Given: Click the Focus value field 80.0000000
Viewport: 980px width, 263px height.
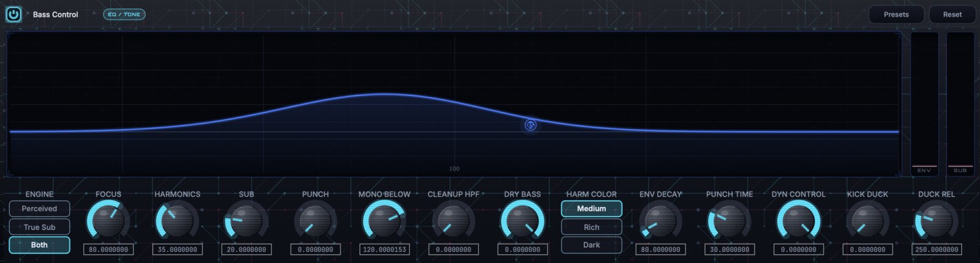Looking at the screenshot, I should pos(108,250).
